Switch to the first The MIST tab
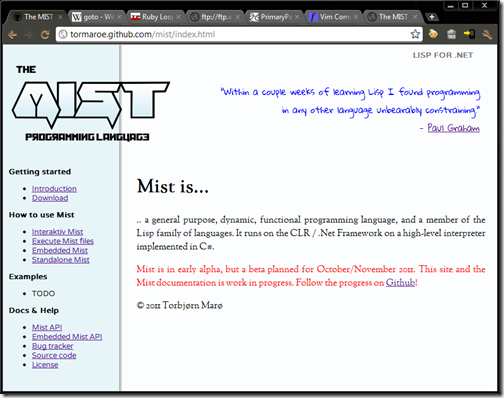This screenshot has width=504, height=398. tap(36, 17)
